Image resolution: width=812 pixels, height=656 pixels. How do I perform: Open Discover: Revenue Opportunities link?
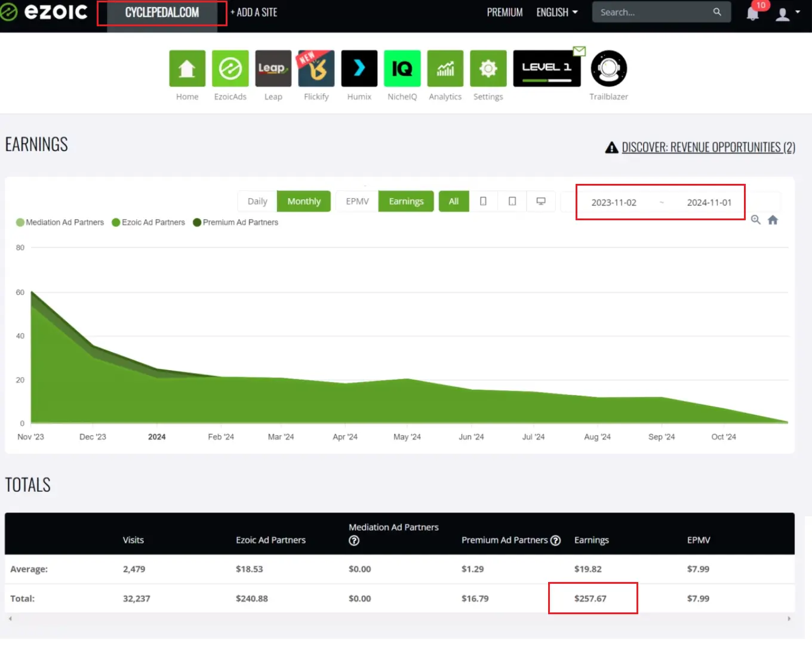[x=708, y=147]
